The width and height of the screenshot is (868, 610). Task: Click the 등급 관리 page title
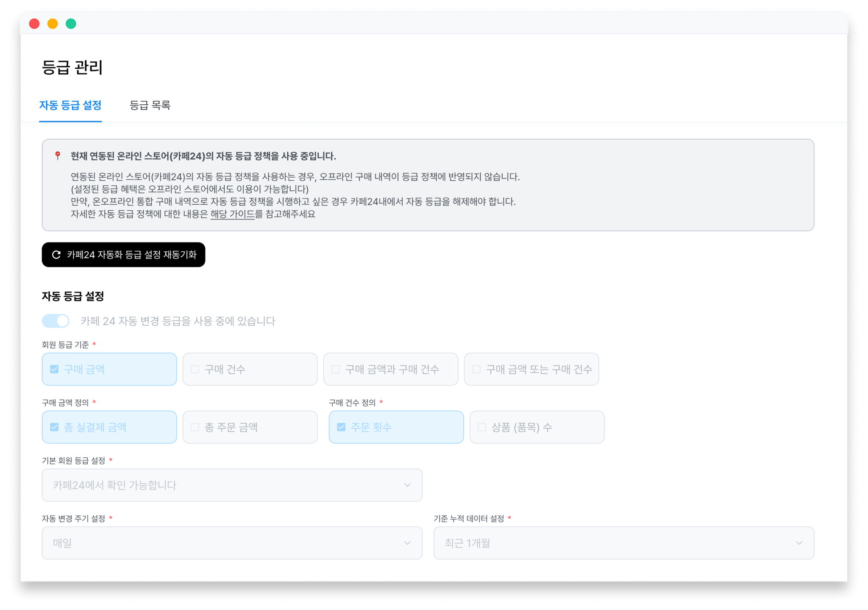coord(72,67)
